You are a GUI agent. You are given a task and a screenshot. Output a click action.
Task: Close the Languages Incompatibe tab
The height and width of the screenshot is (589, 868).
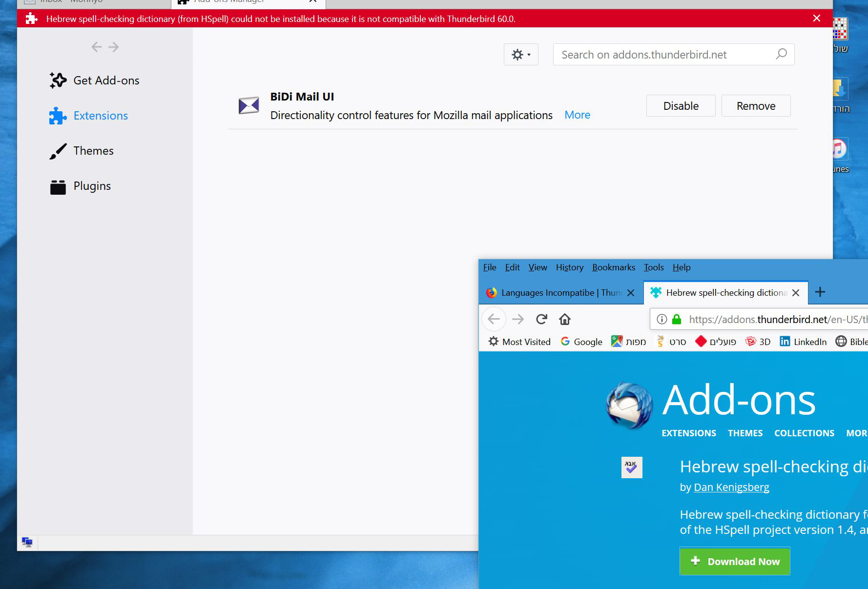tap(631, 293)
